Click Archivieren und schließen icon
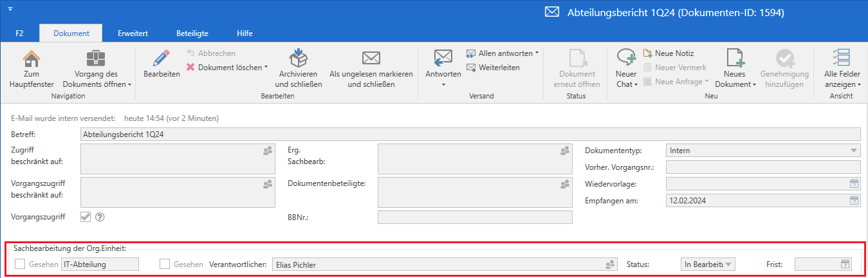This screenshot has height=278, width=868. (298, 60)
